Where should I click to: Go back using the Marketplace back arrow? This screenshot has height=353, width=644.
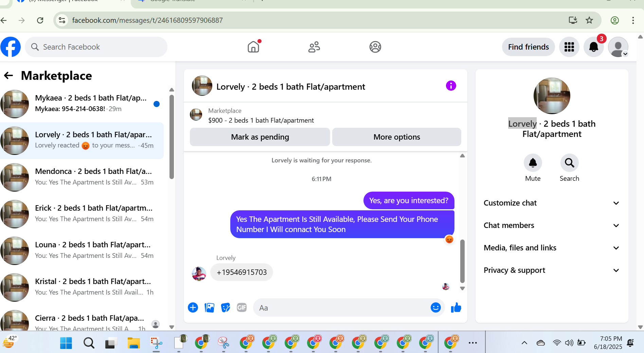point(8,75)
